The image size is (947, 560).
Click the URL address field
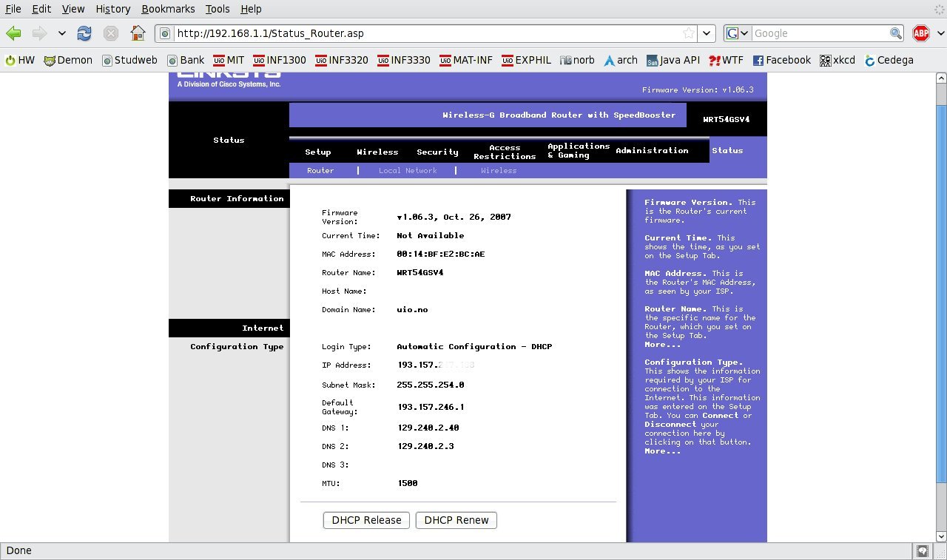pos(428,33)
